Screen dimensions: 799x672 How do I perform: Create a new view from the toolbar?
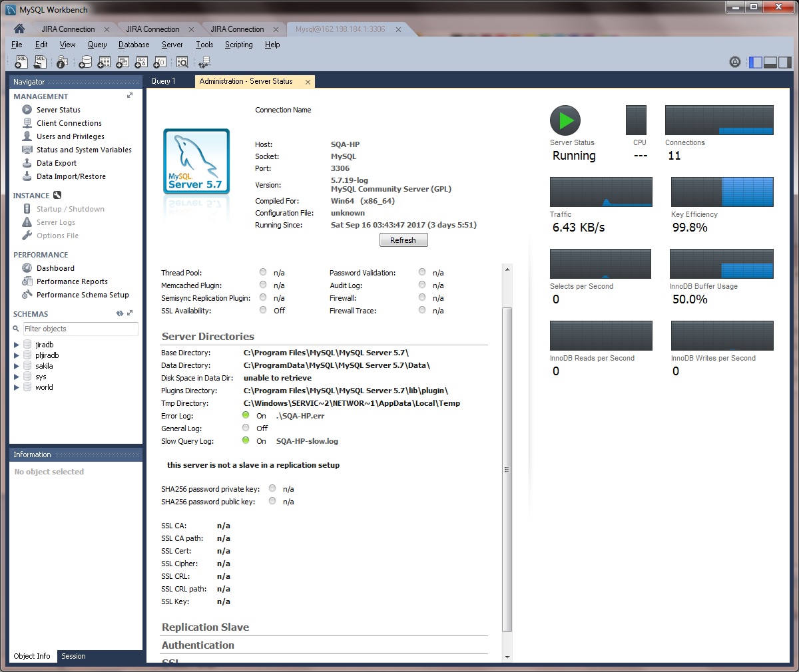(x=122, y=61)
